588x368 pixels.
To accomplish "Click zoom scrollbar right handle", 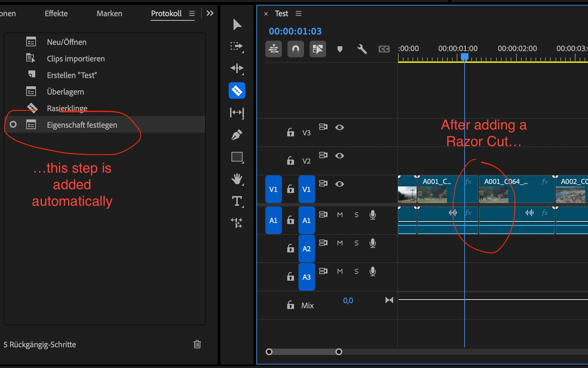I will pos(339,352).
